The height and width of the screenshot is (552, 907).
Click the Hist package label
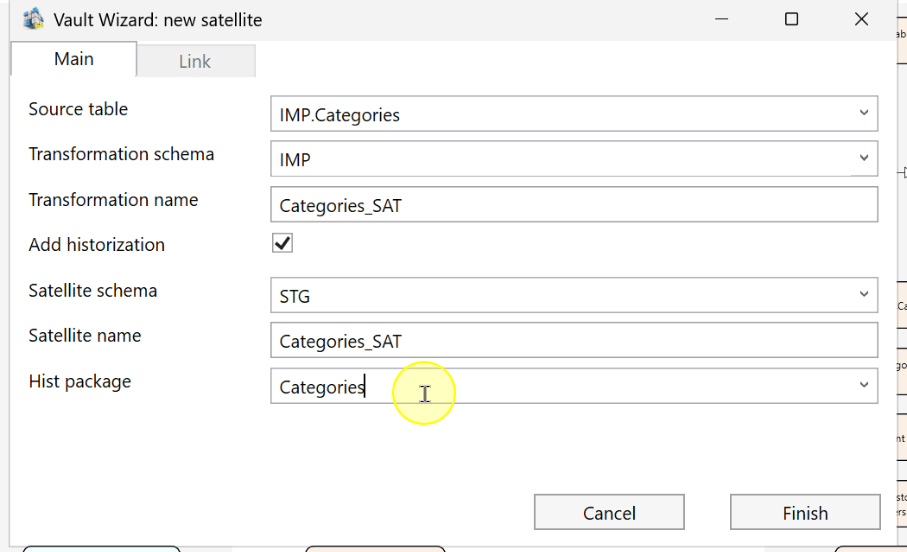click(x=80, y=381)
